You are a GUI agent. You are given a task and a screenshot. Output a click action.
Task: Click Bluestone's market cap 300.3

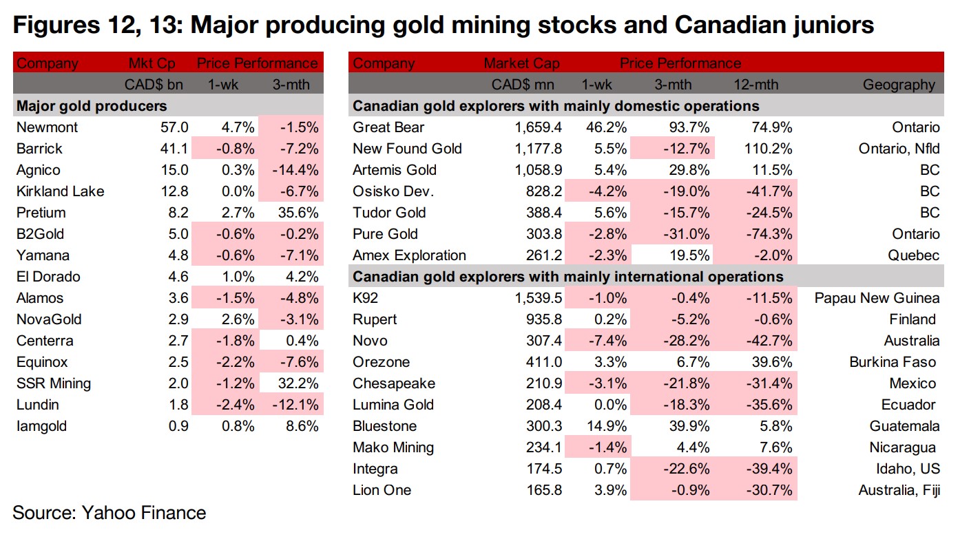pos(534,426)
